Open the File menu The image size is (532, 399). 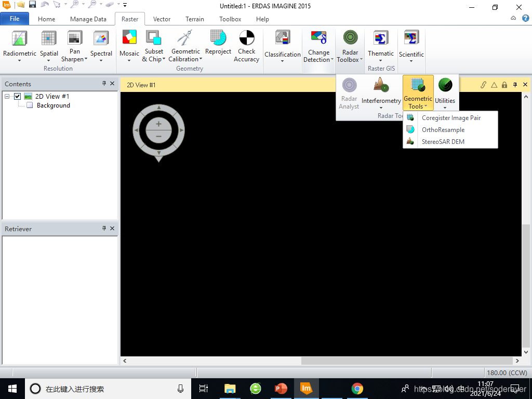point(15,19)
